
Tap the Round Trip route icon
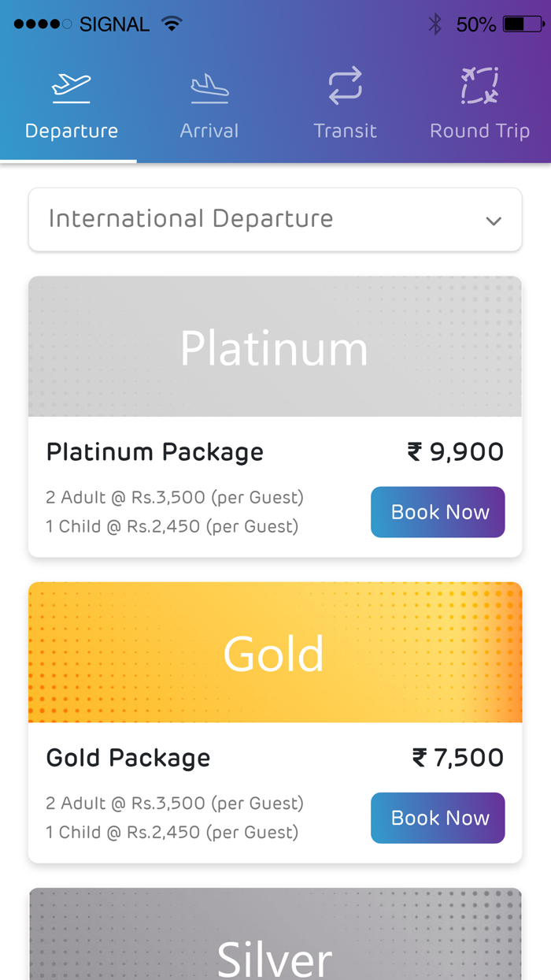coord(479,86)
